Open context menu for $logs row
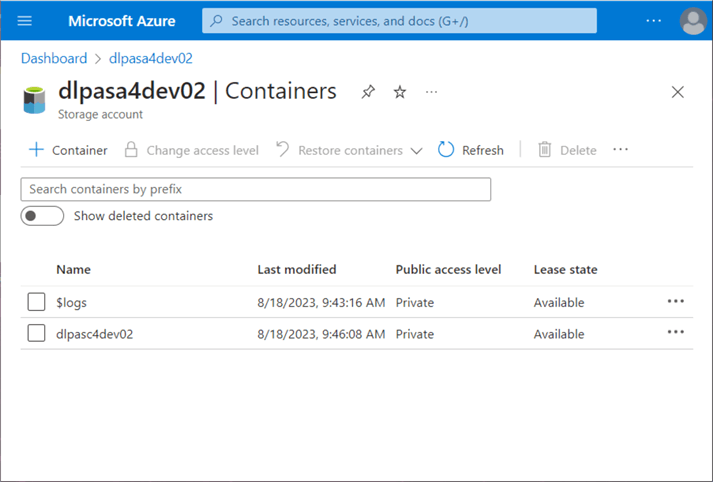 pyautogui.click(x=676, y=301)
